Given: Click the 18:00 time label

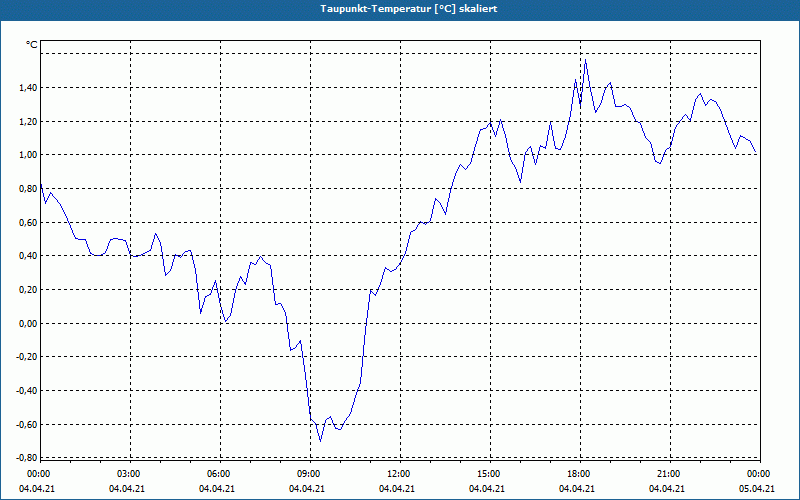Looking at the screenshot, I should (580, 474).
